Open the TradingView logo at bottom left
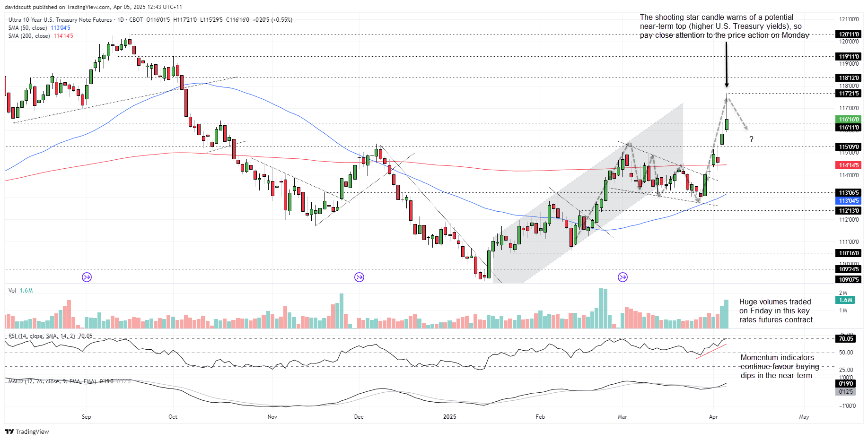Image resolution: width=868 pixels, height=440 pixels. (x=27, y=431)
